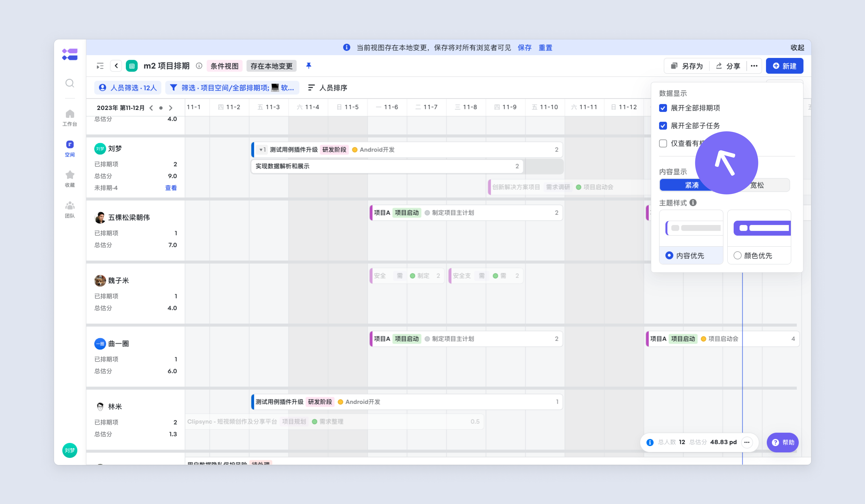Click the 11-10 date column header
Screen dimensions: 865x504
click(545, 107)
